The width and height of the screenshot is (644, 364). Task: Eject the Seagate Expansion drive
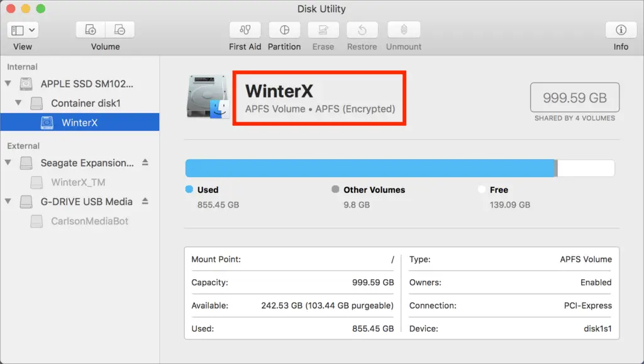[x=143, y=163]
